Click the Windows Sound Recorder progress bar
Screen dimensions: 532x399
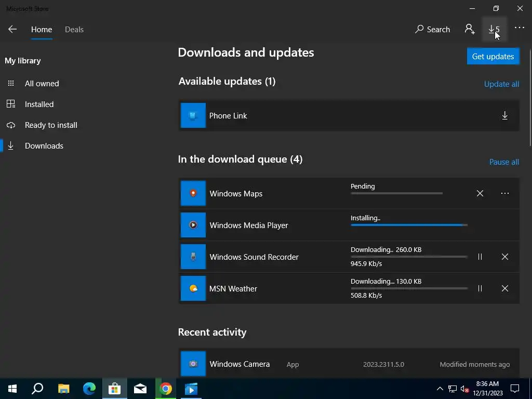click(409, 257)
